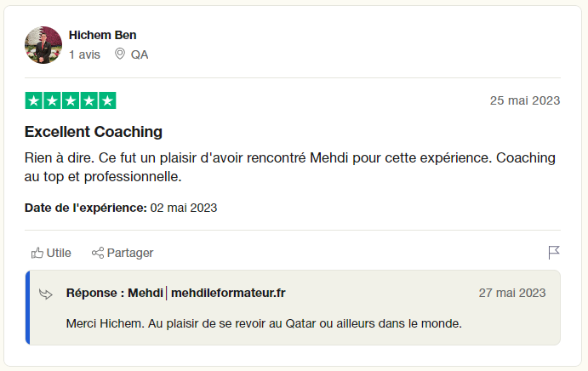Click the "1 avis" review count
588x371 pixels.
(x=84, y=54)
